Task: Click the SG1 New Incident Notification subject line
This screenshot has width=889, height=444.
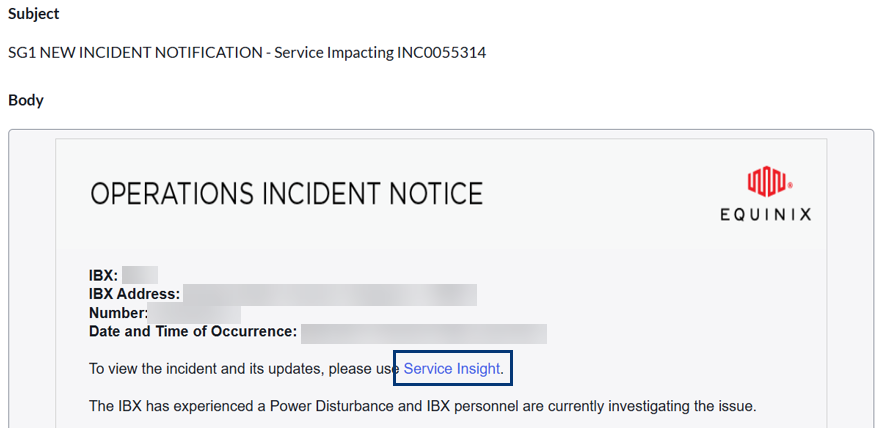Action: tap(247, 53)
